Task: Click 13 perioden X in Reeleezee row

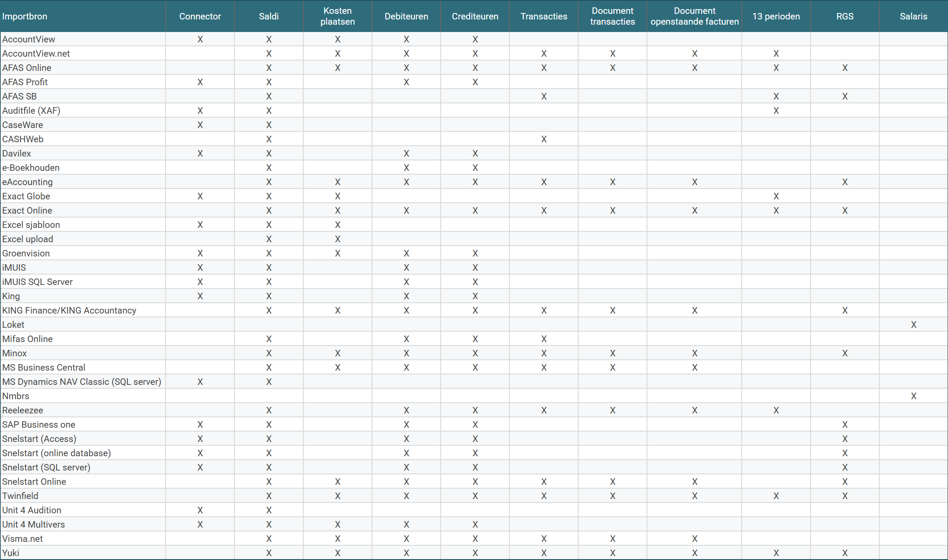Action: coord(776,410)
